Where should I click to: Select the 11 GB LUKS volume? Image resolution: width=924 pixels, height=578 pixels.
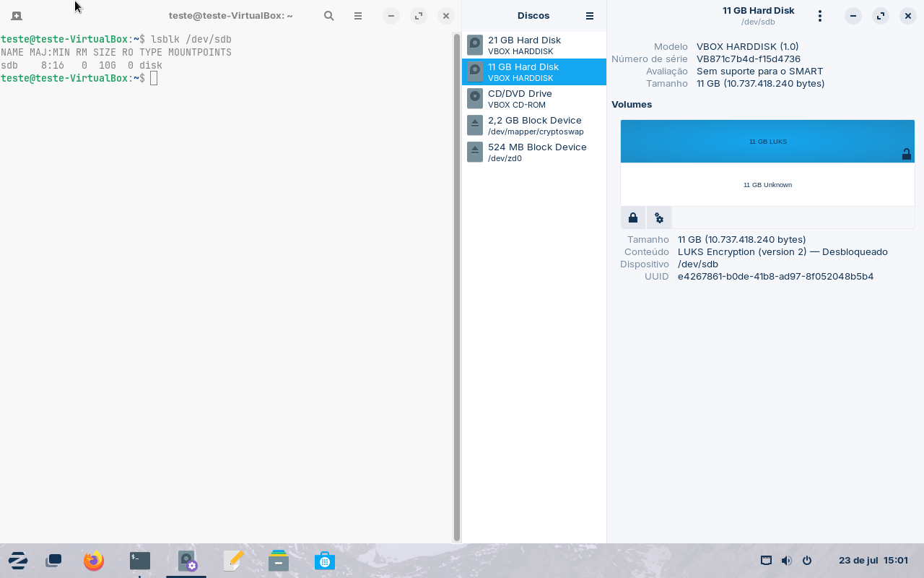click(767, 142)
